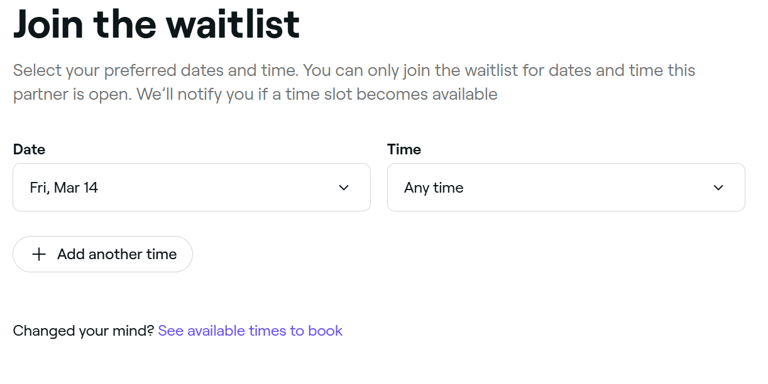Click the Time field label
This screenshot has height=384, width=768.
(404, 149)
